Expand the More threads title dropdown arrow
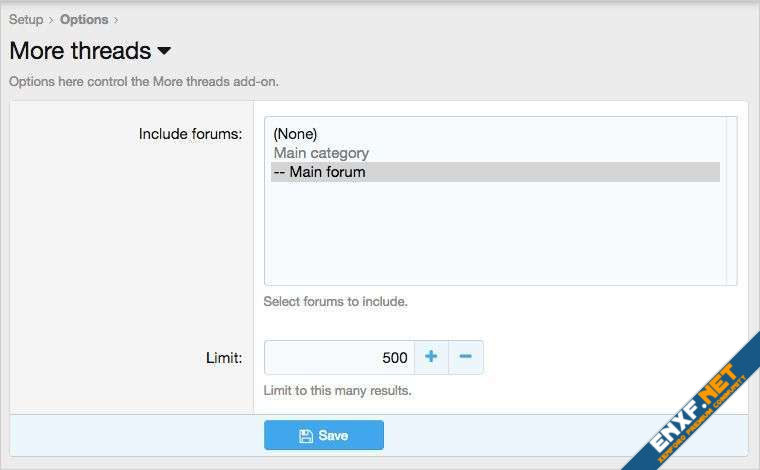The width and height of the screenshot is (760, 470). click(x=165, y=51)
